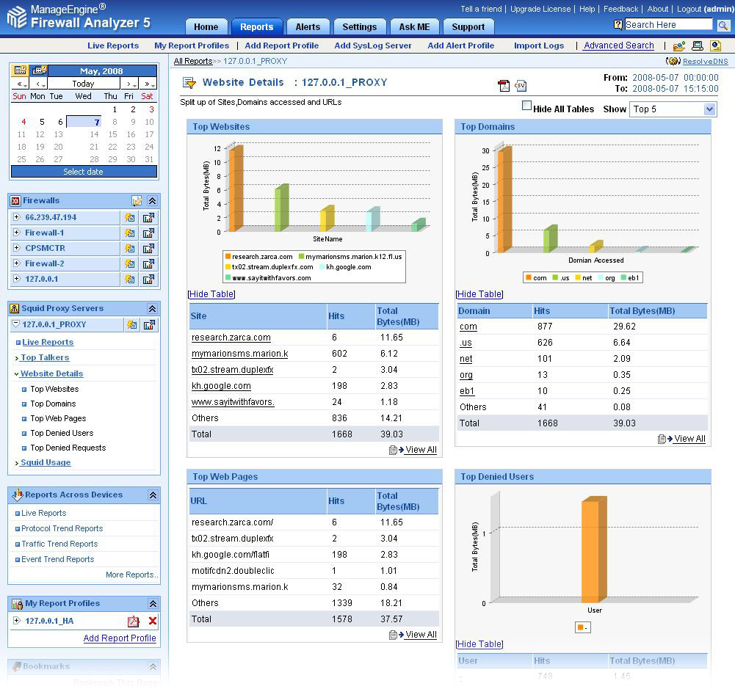Click View All under Top Domains table

689,439
